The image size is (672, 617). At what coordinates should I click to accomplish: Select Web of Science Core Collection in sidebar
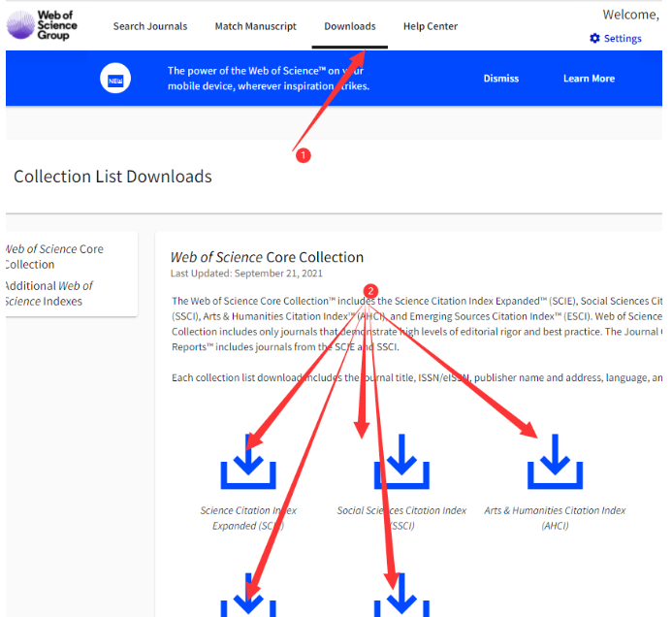point(54,256)
